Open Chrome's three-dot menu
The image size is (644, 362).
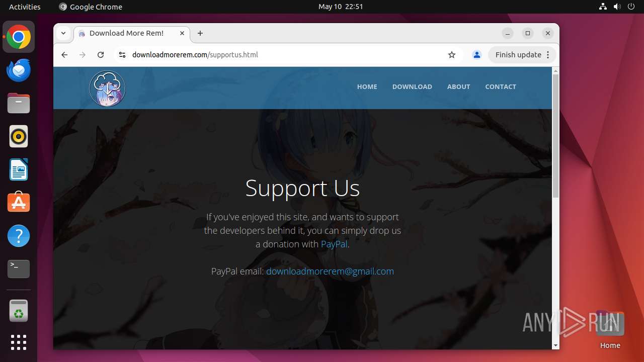tap(548, 55)
